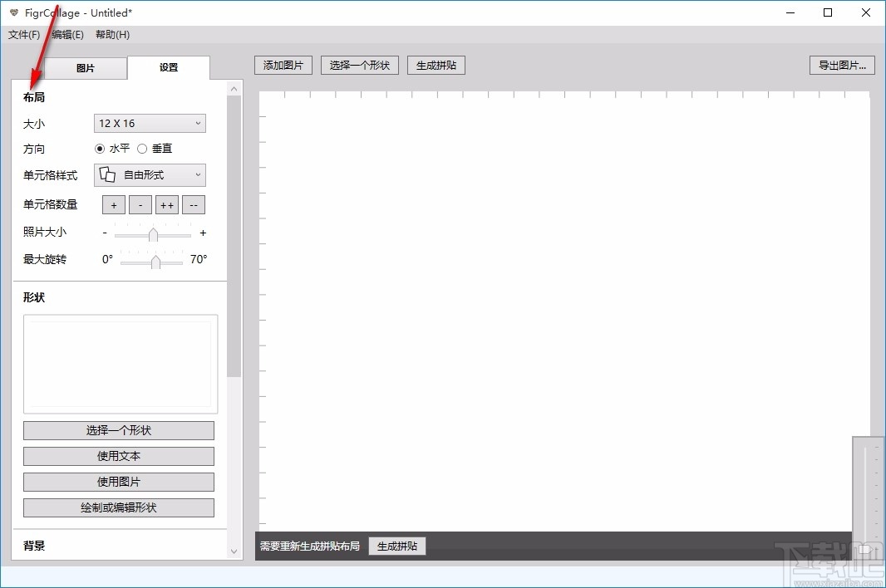The width and height of the screenshot is (886, 588).
Task: Click the ++ icon to add many cells
Action: tap(166, 204)
